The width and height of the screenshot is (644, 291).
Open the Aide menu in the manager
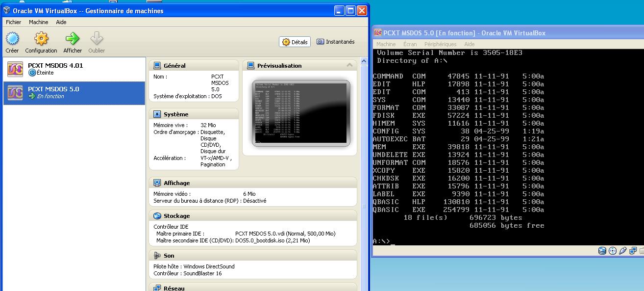click(x=61, y=22)
